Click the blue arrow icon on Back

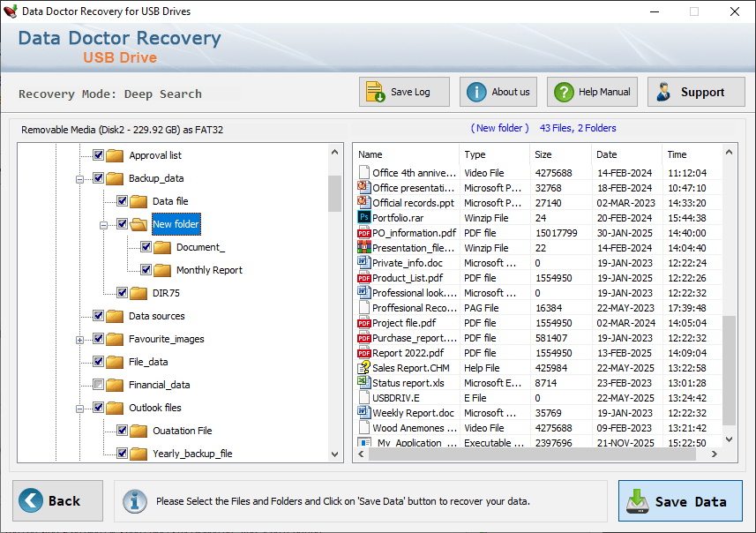30,500
